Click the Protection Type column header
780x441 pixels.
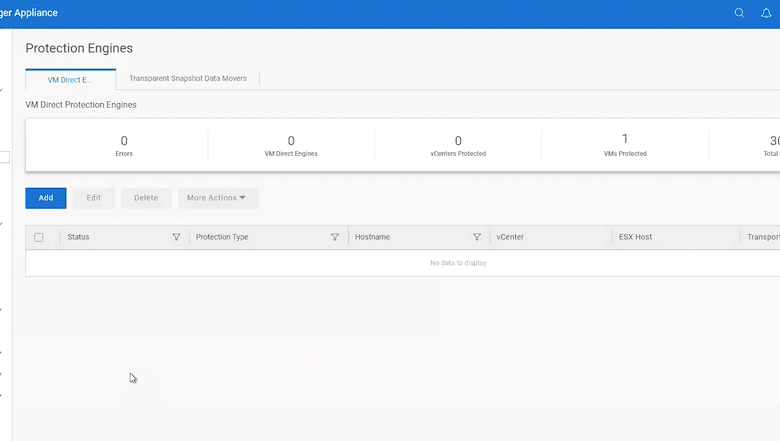[x=222, y=237]
